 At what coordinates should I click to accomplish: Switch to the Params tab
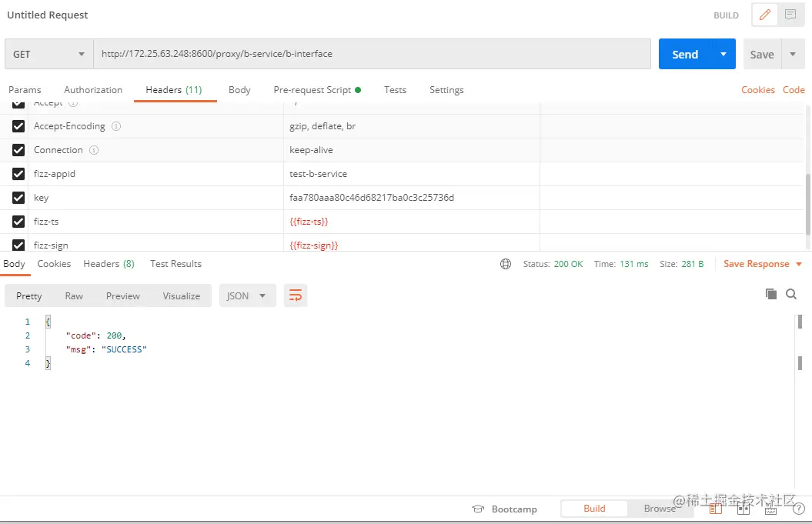pos(25,89)
